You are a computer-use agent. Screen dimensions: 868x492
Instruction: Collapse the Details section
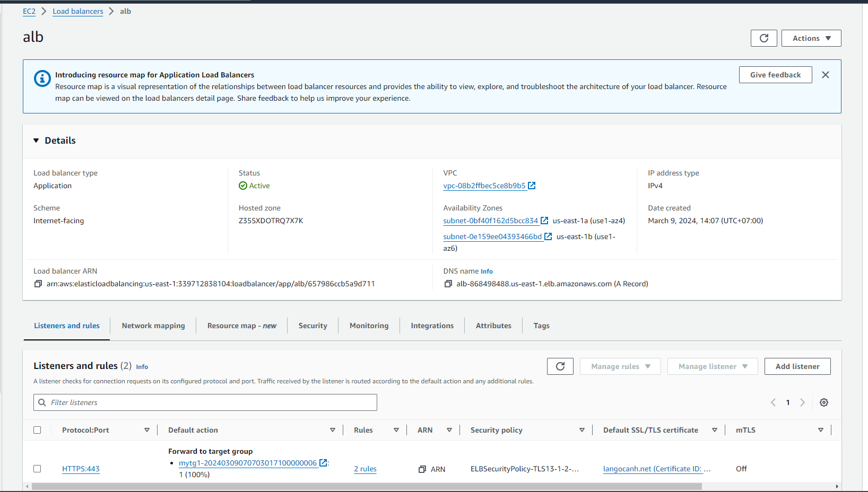tap(36, 140)
